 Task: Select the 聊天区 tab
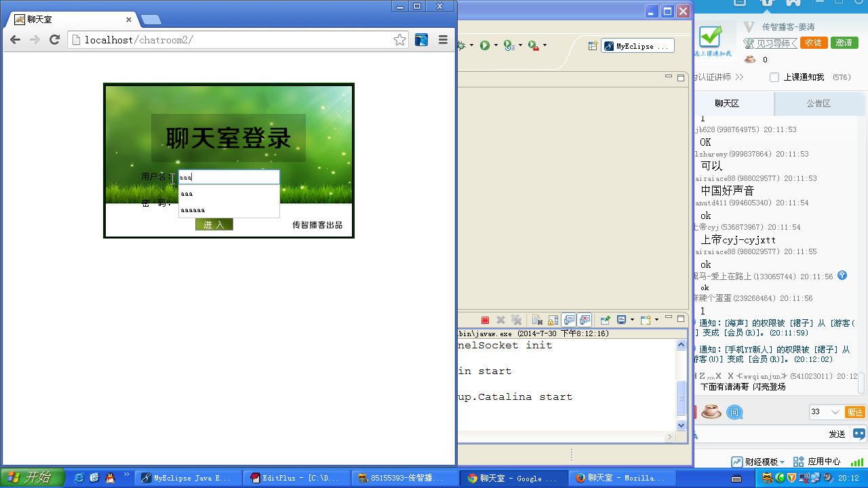(x=726, y=103)
